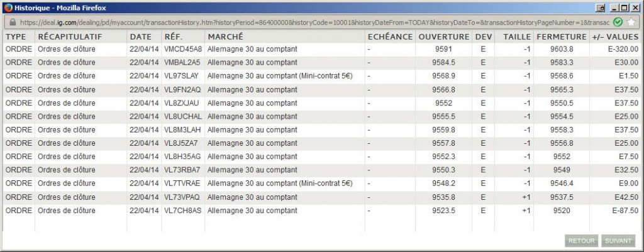The image size is (644, 252).
Task: Click closing price 9568.6
Action: pyautogui.click(x=562, y=76)
